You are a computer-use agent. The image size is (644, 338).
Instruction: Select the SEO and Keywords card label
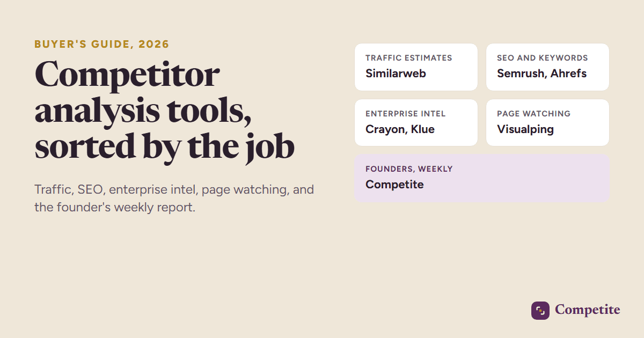tap(543, 58)
